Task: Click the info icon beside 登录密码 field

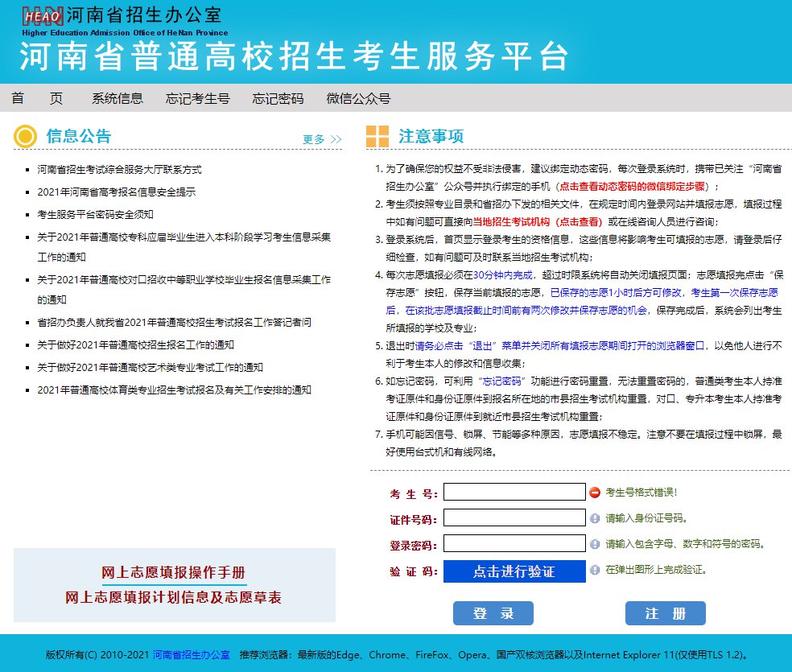Action: pyautogui.click(x=595, y=544)
